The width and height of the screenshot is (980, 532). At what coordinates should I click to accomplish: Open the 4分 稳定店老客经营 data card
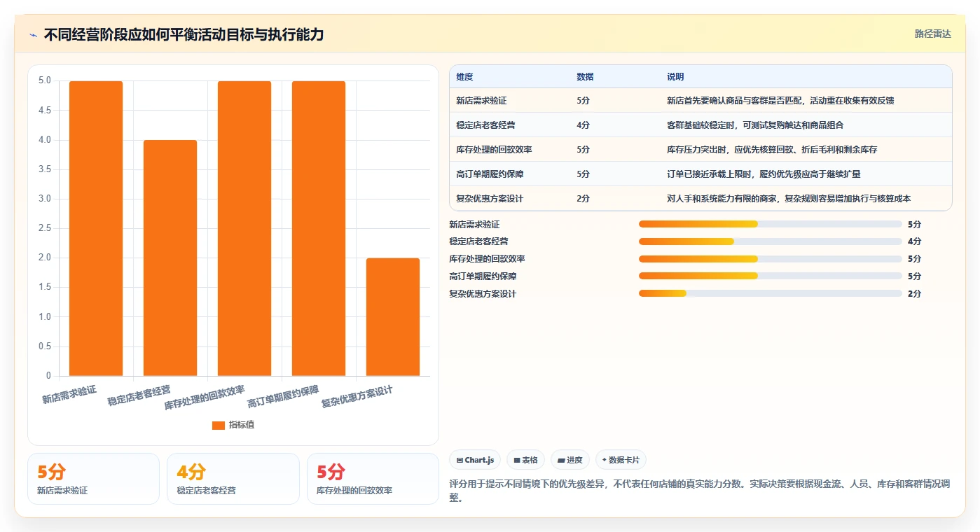pyautogui.click(x=233, y=479)
